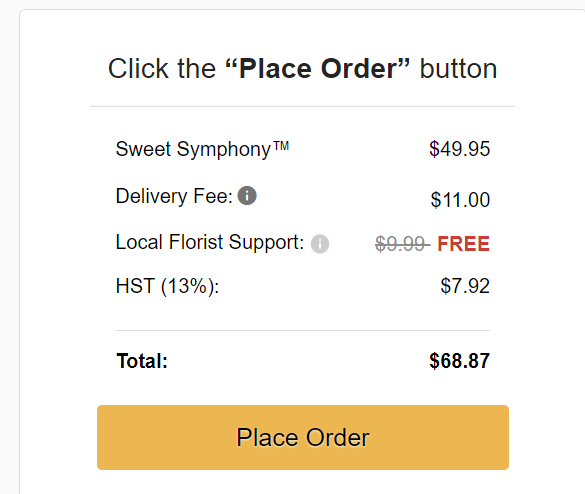Open the Delivery Fee info icon
Screen dimensions: 585x494
tap(247, 196)
